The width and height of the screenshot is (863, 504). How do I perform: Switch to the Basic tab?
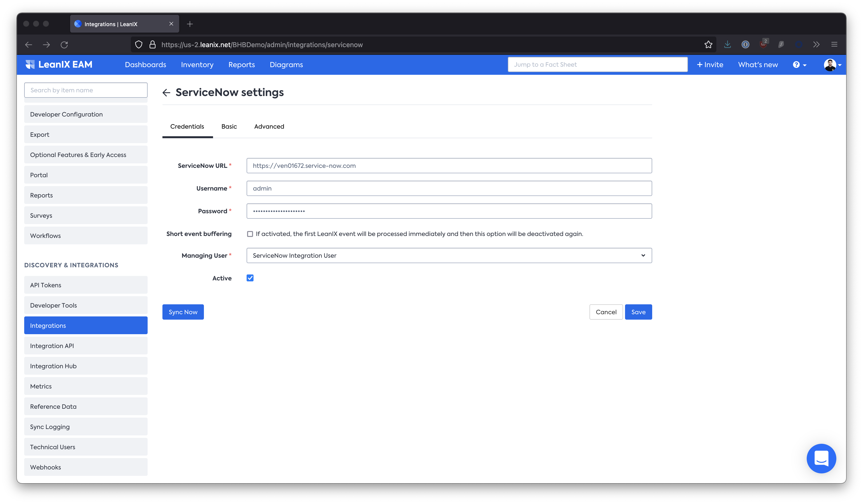[229, 126]
